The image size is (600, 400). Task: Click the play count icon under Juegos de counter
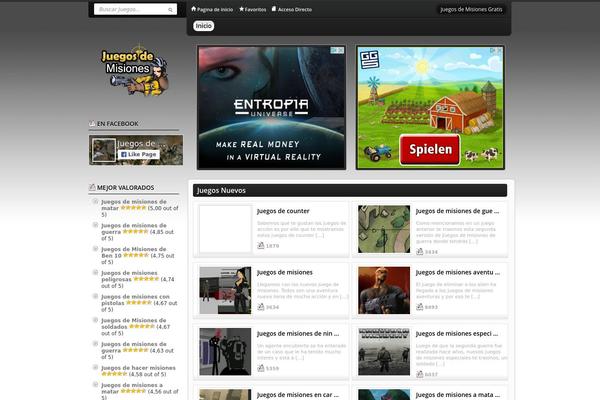click(261, 245)
